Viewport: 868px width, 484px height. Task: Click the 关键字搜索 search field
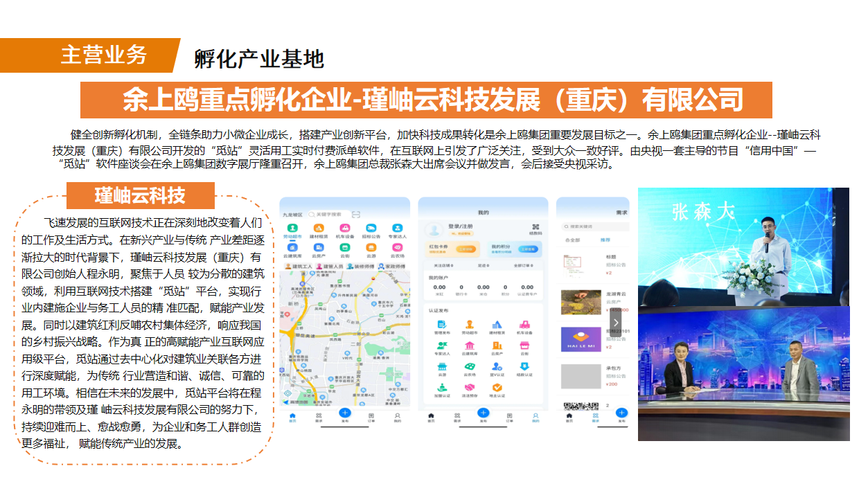pos(329,215)
